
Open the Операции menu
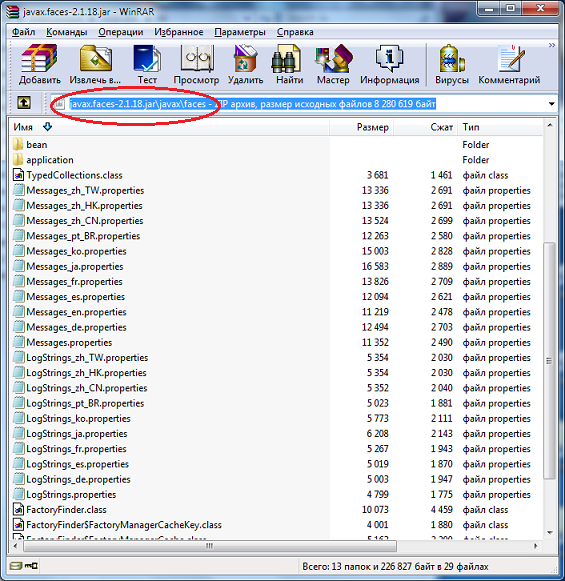[x=121, y=32]
